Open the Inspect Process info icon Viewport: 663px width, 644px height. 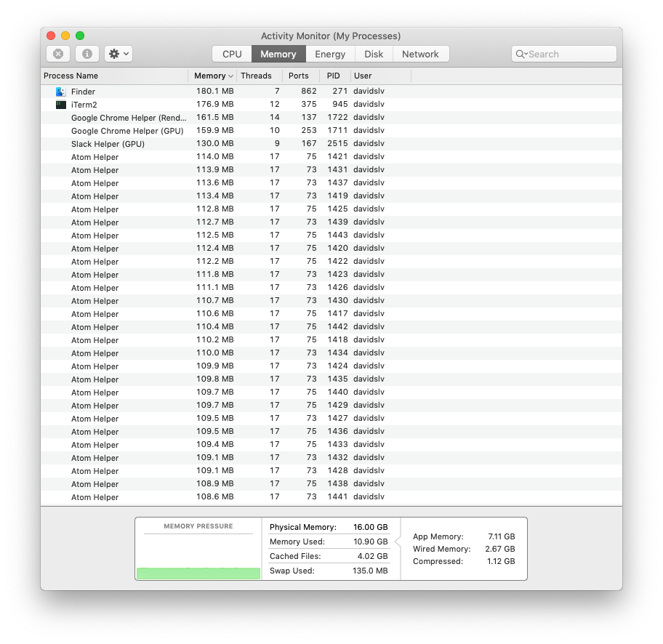(x=86, y=53)
